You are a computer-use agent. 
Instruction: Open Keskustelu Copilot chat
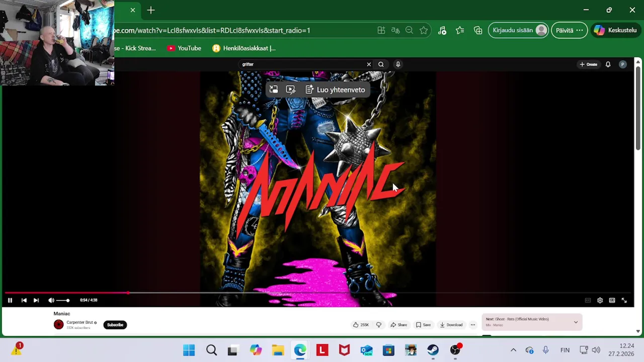[x=615, y=30]
